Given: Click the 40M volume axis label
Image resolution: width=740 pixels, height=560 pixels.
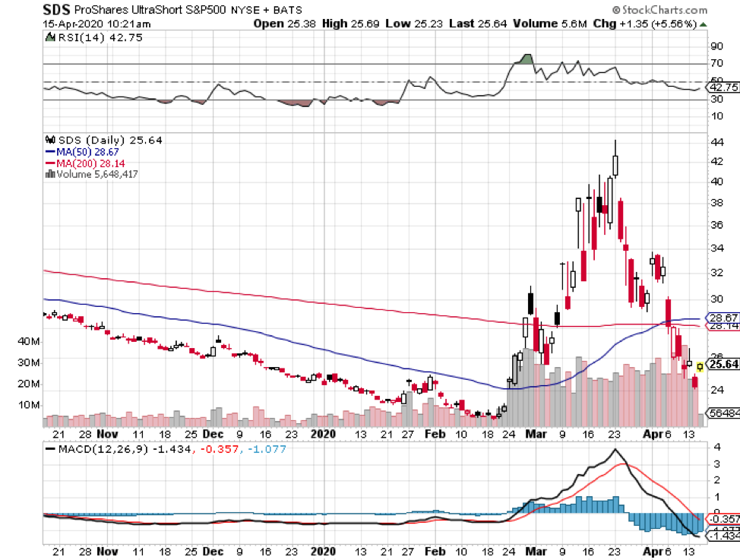Looking at the screenshot, I should [29, 341].
